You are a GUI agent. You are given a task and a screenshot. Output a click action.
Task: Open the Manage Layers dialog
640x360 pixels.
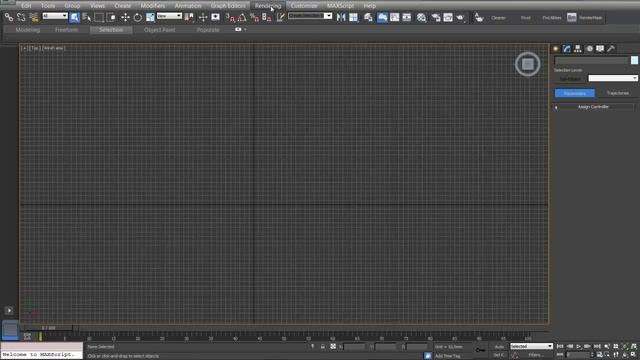click(x=368, y=17)
